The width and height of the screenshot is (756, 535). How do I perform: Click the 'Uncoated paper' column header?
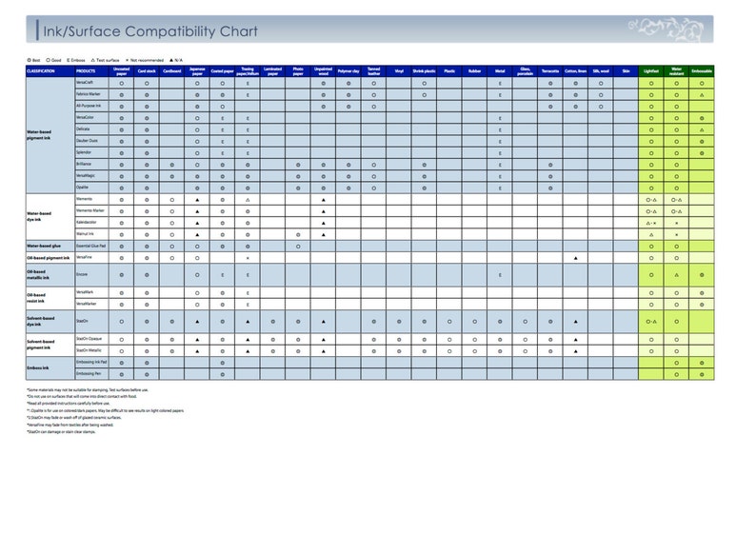[x=122, y=71]
